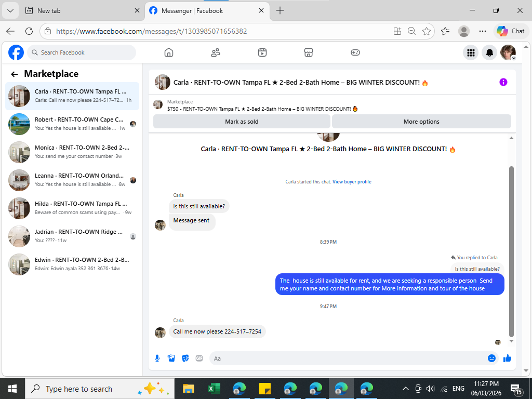Image resolution: width=532 pixels, height=399 pixels.
Task: Open the Marketplace storefront icon in top navigation
Action: pyautogui.click(x=309, y=52)
